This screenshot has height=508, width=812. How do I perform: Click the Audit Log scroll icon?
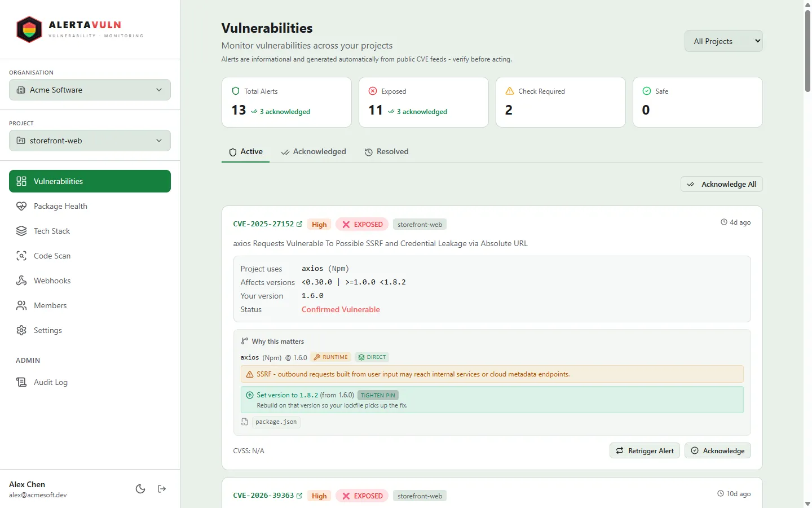(21, 382)
